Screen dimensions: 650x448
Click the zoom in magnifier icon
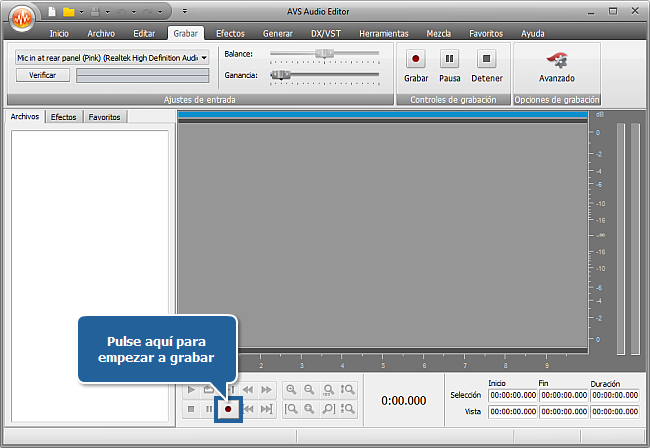click(291, 390)
